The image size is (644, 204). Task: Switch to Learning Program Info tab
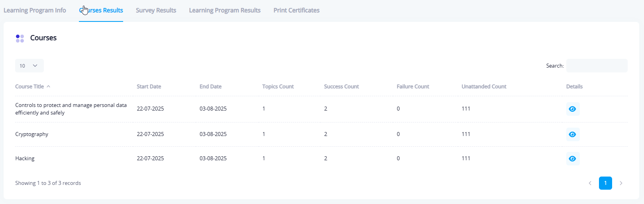pyautogui.click(x=35, y=10)
